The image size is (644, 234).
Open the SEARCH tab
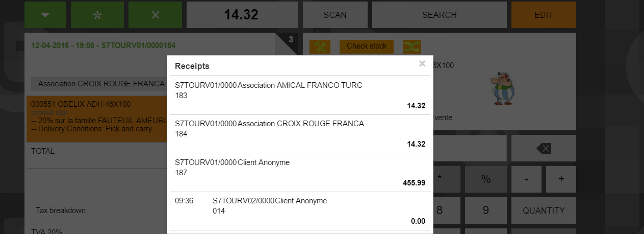pyautogui.click(x=439, y=15)
